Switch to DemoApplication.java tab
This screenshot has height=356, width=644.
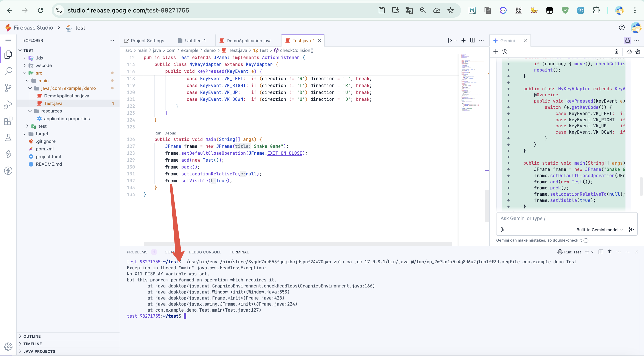(249, 41)
